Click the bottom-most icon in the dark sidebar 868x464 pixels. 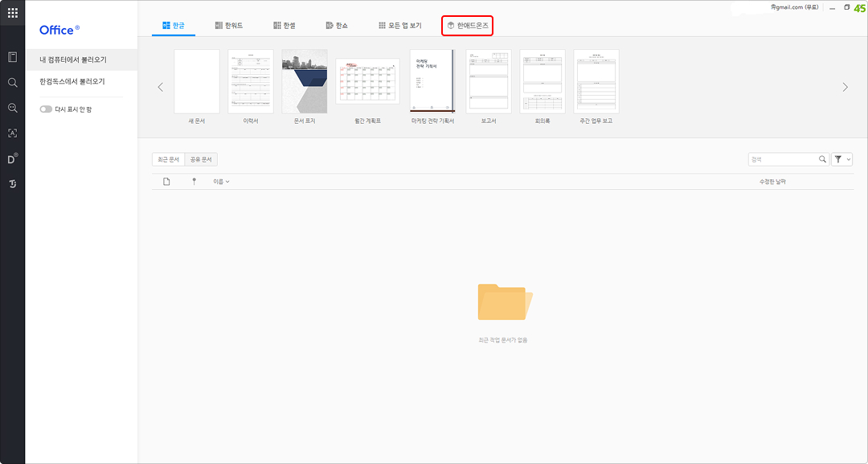(12, 184)
